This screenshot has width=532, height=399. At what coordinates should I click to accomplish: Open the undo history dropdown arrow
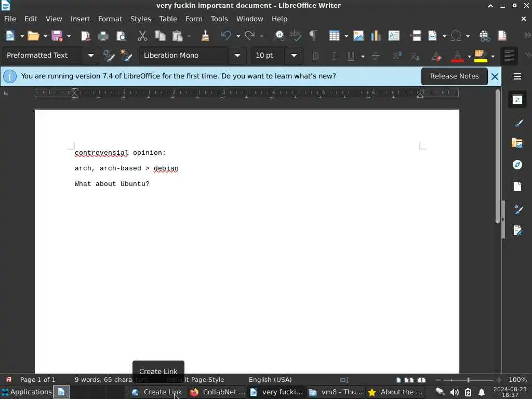(x=238, y=36)
